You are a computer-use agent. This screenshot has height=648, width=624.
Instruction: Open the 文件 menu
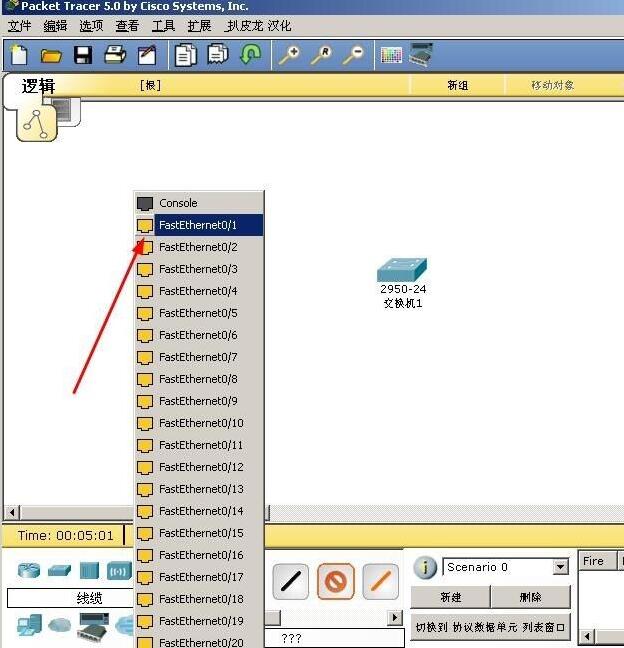pos(19,26)
